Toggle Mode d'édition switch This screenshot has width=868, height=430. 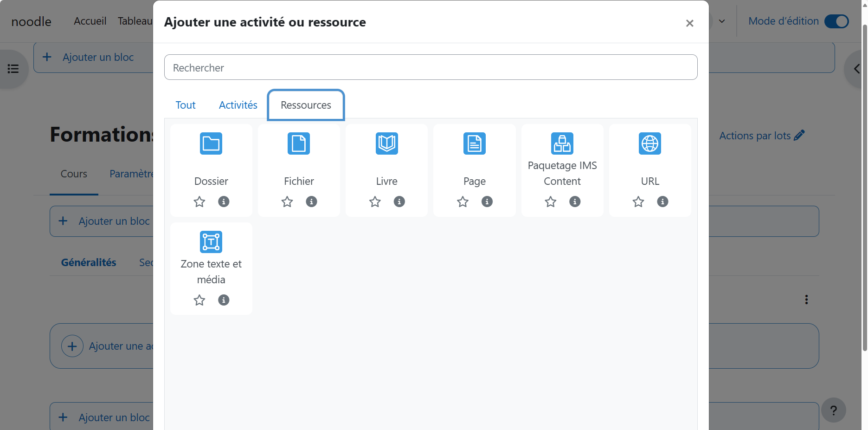[836, 21]
